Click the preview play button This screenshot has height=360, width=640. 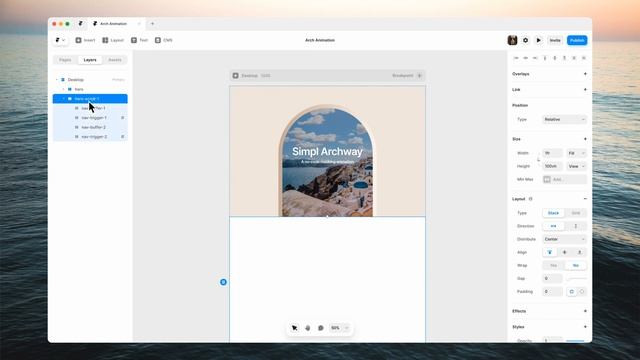pos(538,40)
